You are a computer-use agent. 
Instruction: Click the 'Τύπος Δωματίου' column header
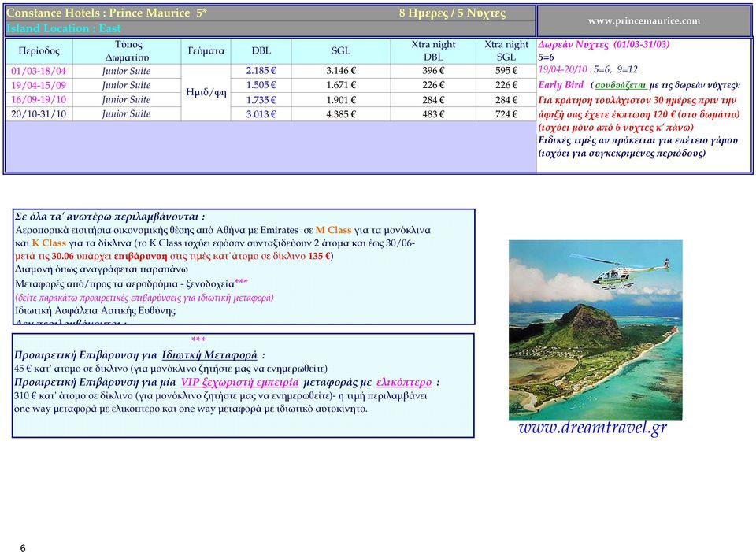point(128,51)
